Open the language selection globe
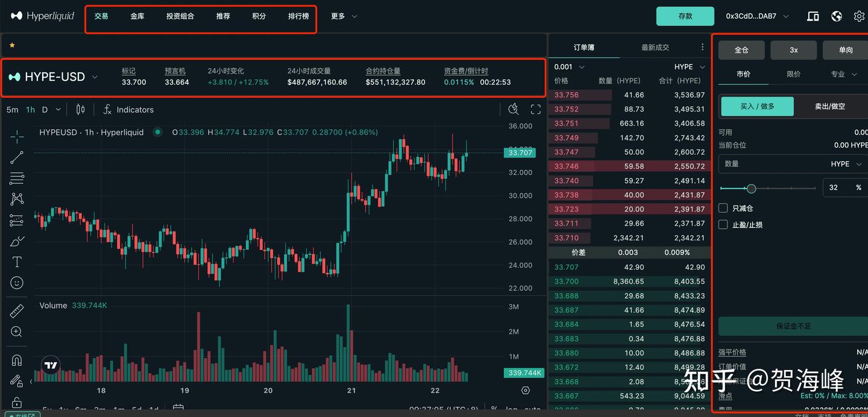Viewport: 868px width, 417px height. [836, 16]
